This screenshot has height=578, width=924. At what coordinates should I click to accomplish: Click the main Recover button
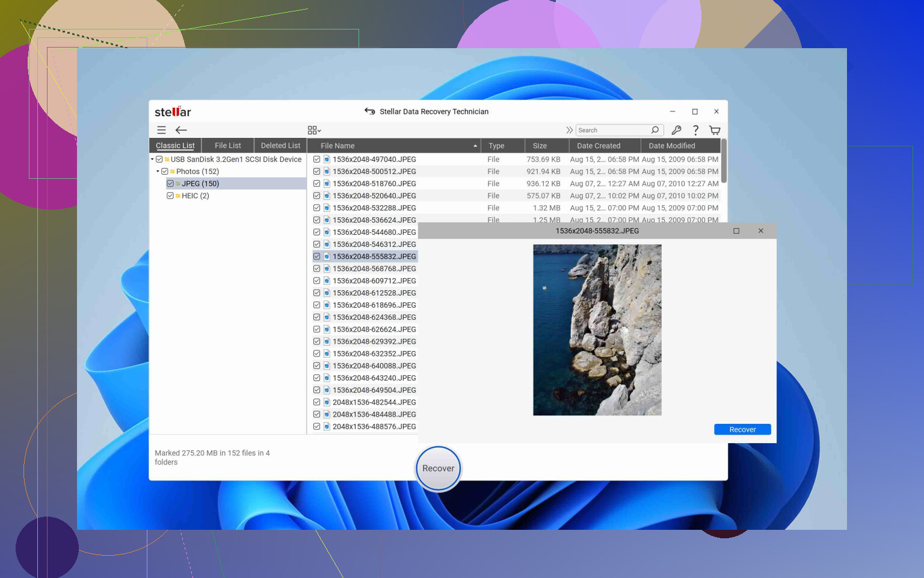(438, 468)
